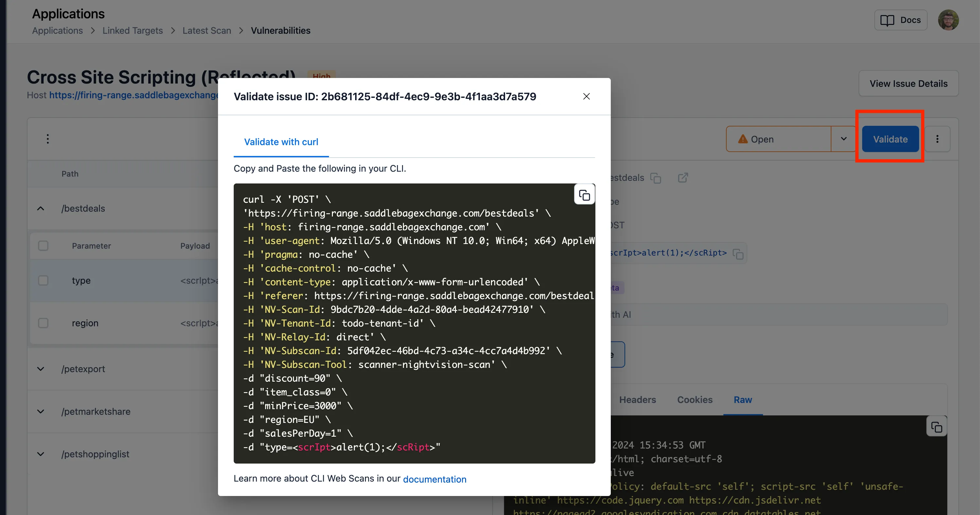The image size is (980, 515).
Task: Click the View Issue Details button
Action: point(908,83)
